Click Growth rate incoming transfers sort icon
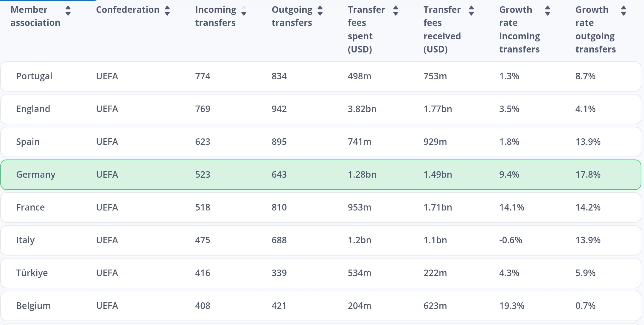Screen dimensions: 644x325 point(547,11)
